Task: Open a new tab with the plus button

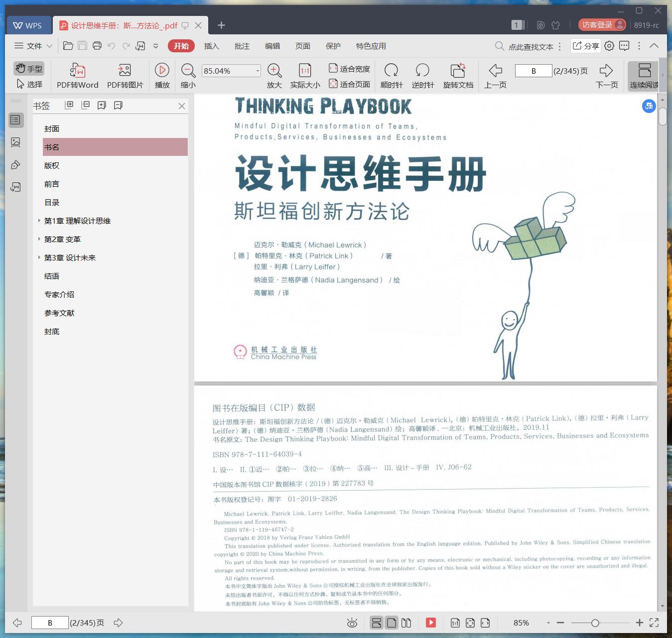Action: [222, 25]
